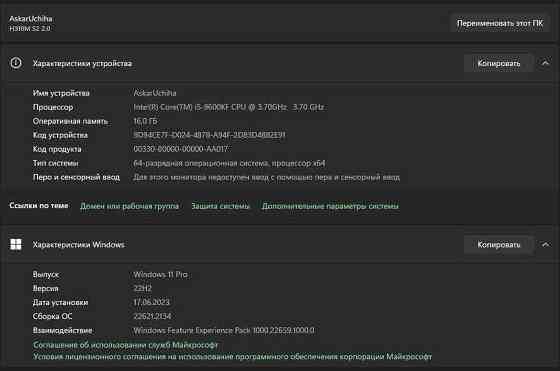Click the version value 22H2
Screen dimensions: 560x371
tap(142, 289)
